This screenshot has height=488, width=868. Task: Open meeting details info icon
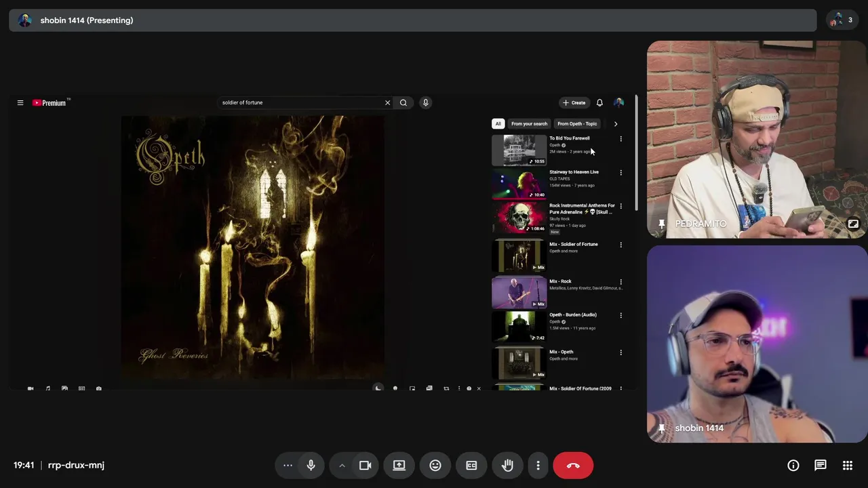[793, 466]
